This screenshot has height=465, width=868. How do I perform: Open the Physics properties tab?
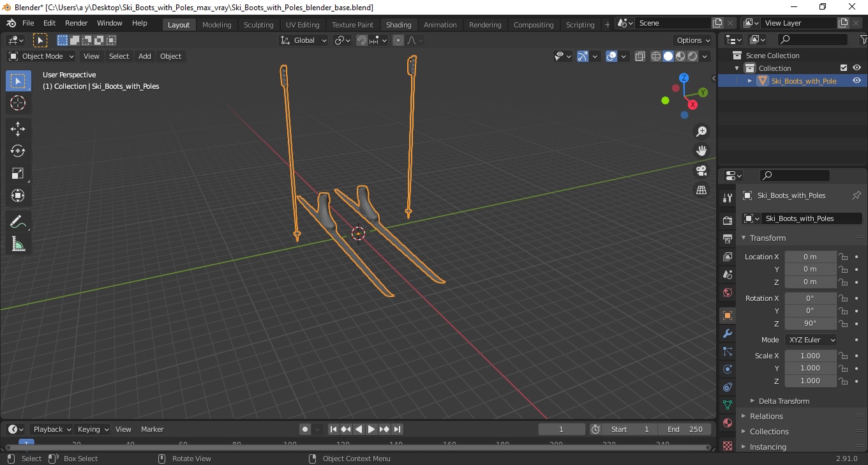(728, 369)
